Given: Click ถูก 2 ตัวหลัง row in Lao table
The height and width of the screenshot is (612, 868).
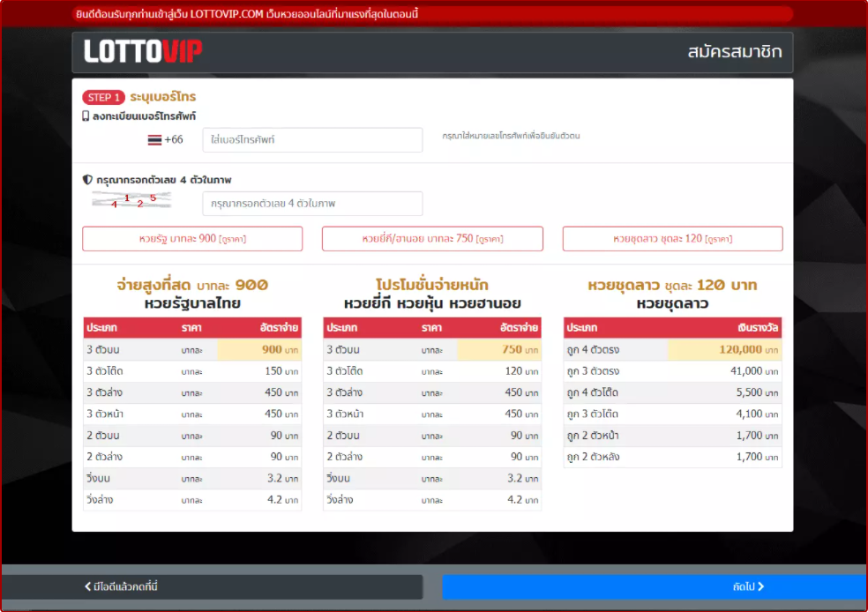Looking at the screenshot, I should 672,457.
